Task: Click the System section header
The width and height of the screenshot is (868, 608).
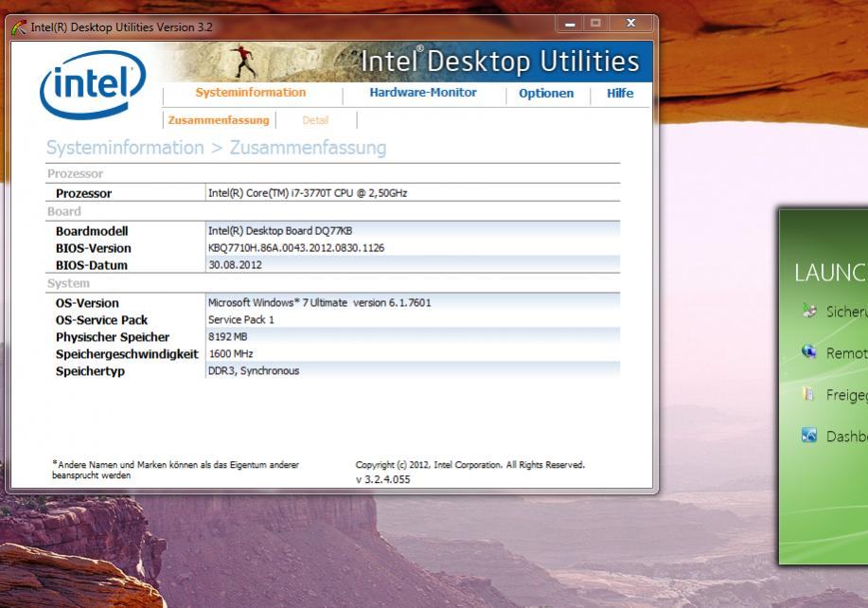Action: coord(68,283)
